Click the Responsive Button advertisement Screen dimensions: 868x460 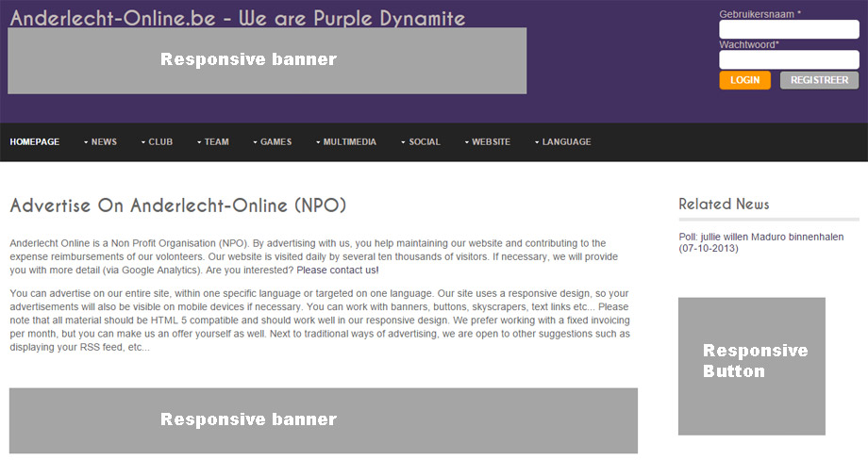[x=752, y=366]
